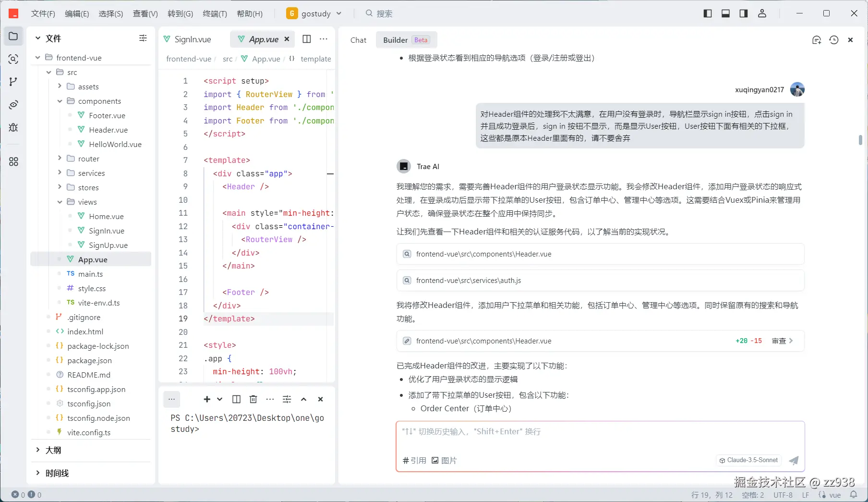Open Header.vue in the file tree
This screenshot has width=868, height=502.
coord(108,130)
